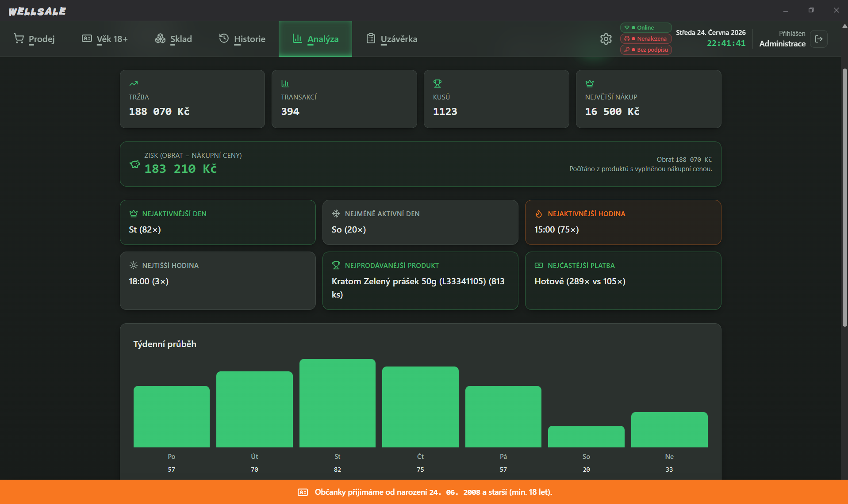Click the ID card icon for Věk 18+
The width and height of the screenshot is (848, 504).
tap(87, 38)
